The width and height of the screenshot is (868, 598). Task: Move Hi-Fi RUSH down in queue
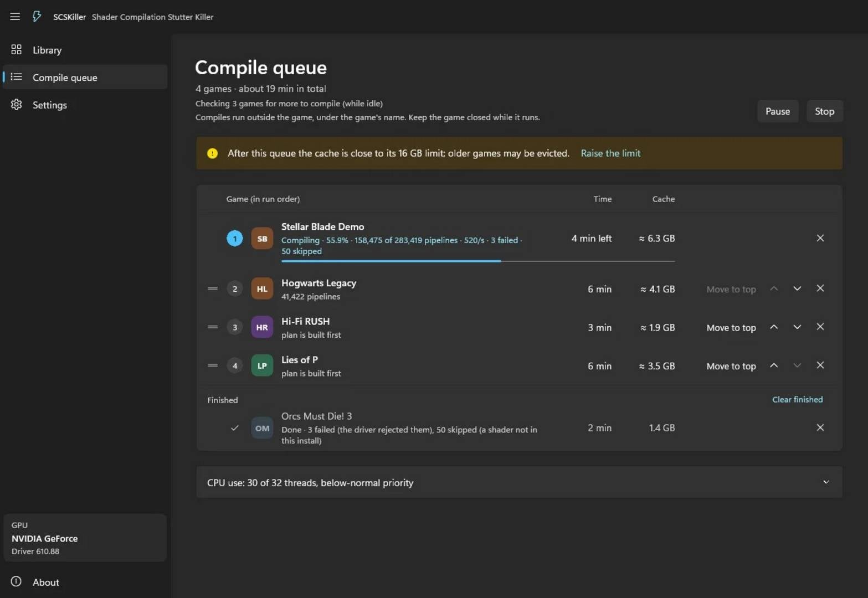tap(797, 327)
